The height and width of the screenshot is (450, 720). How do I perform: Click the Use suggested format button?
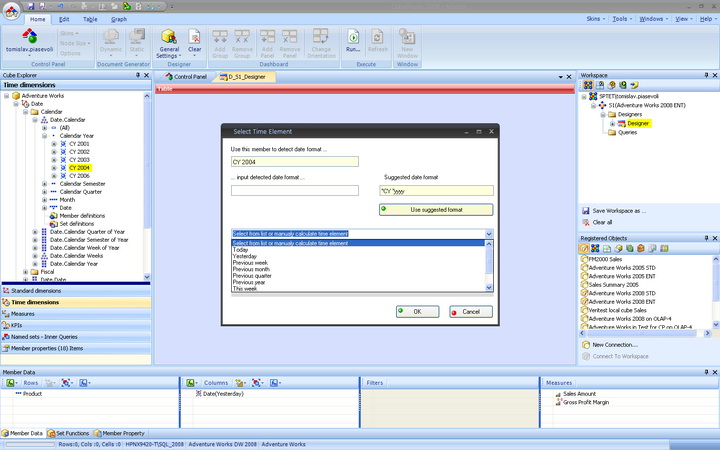[x=436, y=210]
